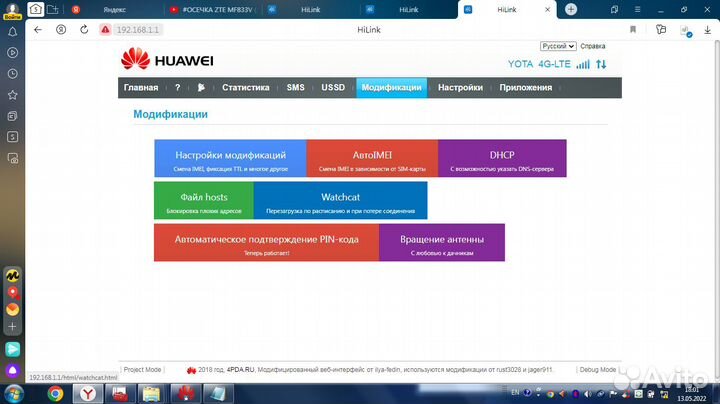720x404 pixels.
Task: Open the tab groups icon in title bar
Action: click(614, 10)
